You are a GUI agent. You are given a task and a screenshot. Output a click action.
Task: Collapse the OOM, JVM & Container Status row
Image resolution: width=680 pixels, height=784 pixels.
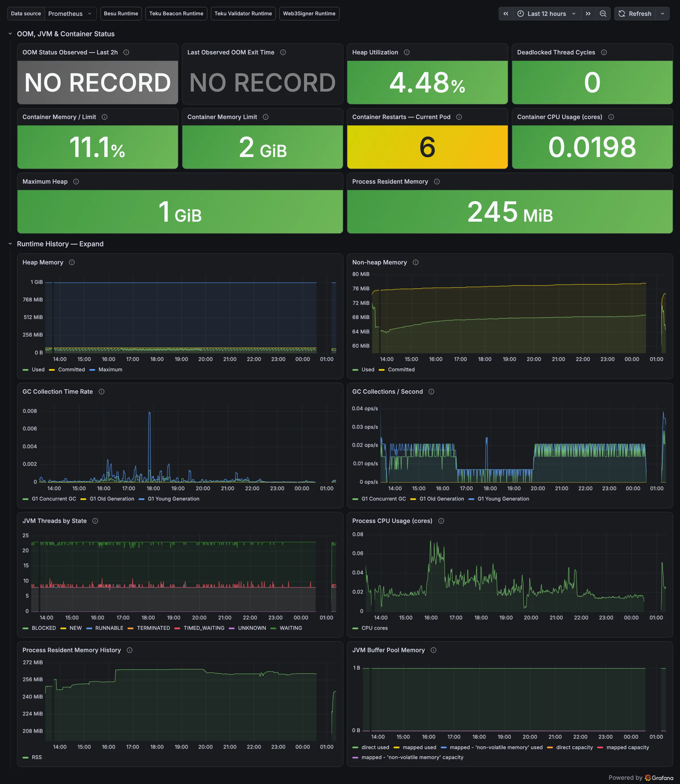[10, 34]
